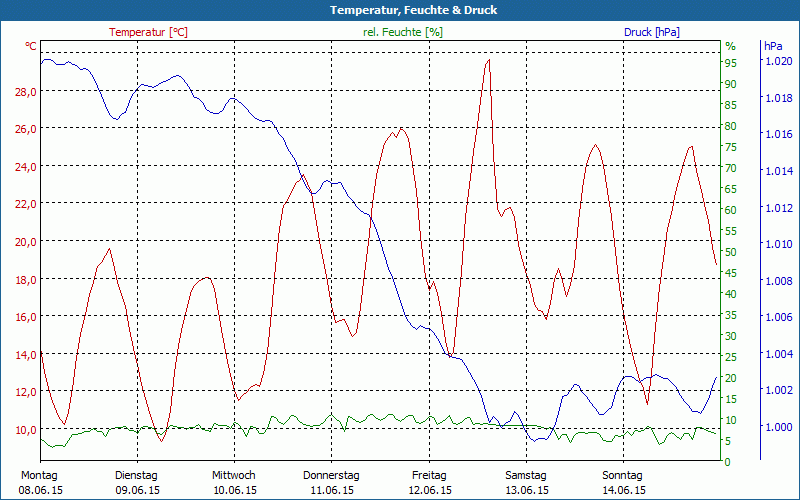Select the blue Druck [hPa] legend label
Viewport: 800px width, 500px height.
click(651, 32)
